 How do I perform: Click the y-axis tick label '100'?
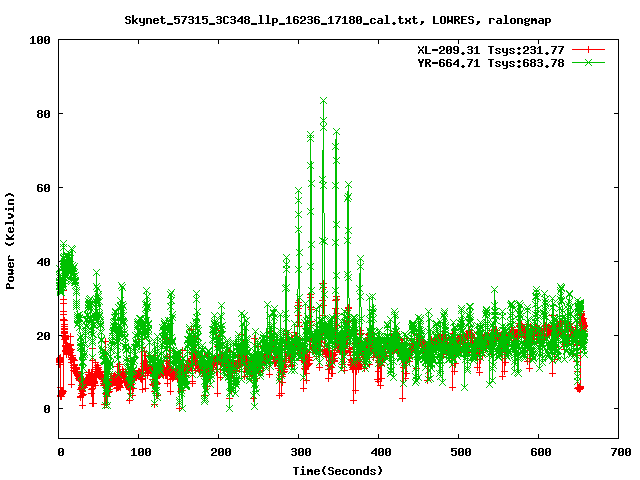40,40
